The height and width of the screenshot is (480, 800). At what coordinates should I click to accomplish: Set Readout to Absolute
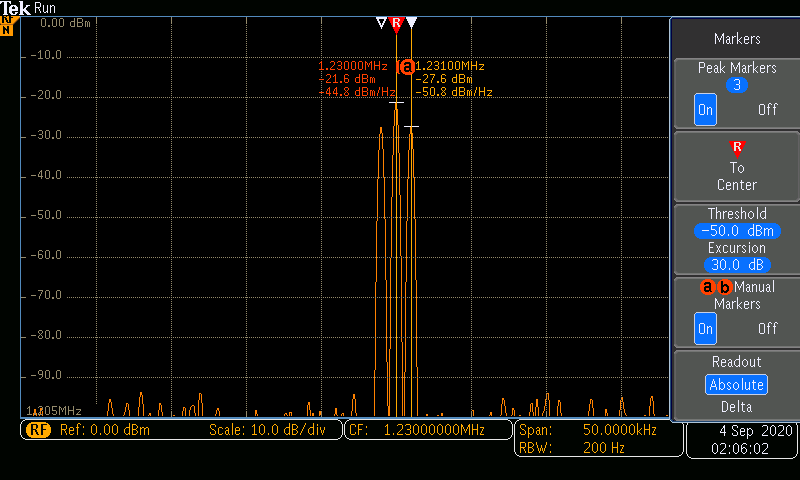click(736, 385)
